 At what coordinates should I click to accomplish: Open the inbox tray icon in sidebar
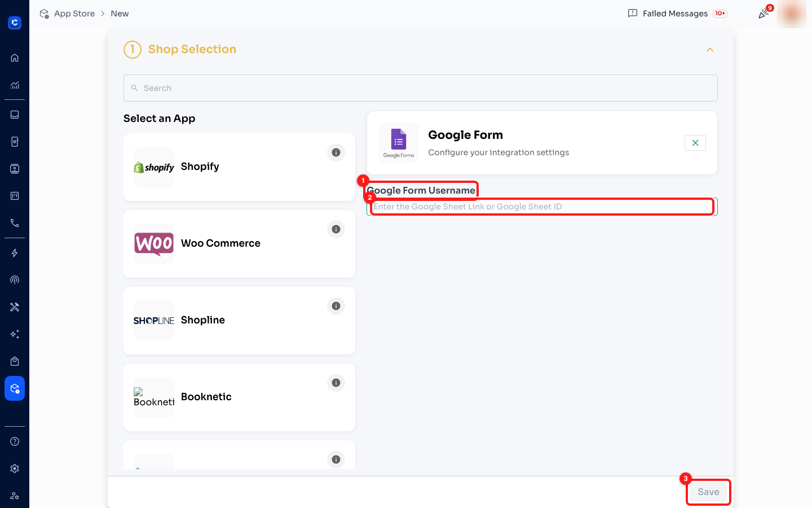(x=15, y=115)
